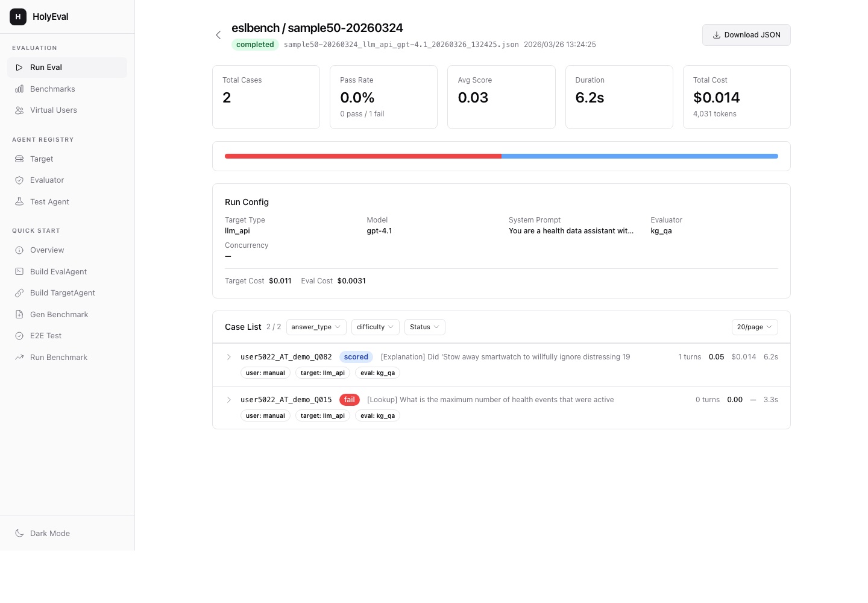Click the Overview info icon
The width and height of the screenshot is (868, 603).
pyautogui.click(x=19, y=250)
